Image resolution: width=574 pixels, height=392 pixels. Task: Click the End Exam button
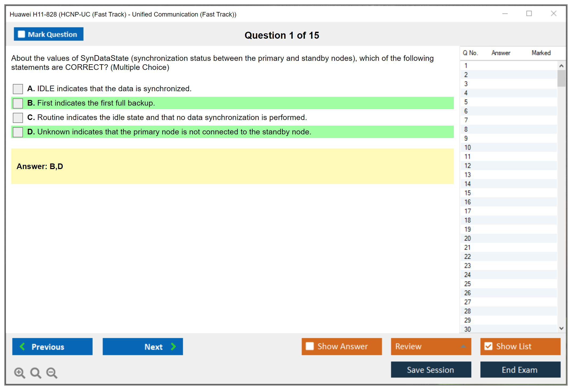coord(520,370)
